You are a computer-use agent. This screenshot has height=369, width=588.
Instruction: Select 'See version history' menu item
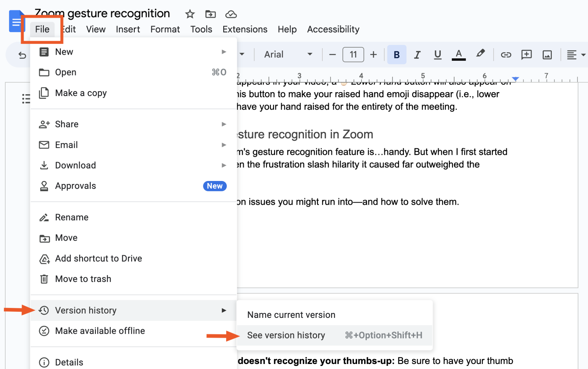[x=286, y=335]
